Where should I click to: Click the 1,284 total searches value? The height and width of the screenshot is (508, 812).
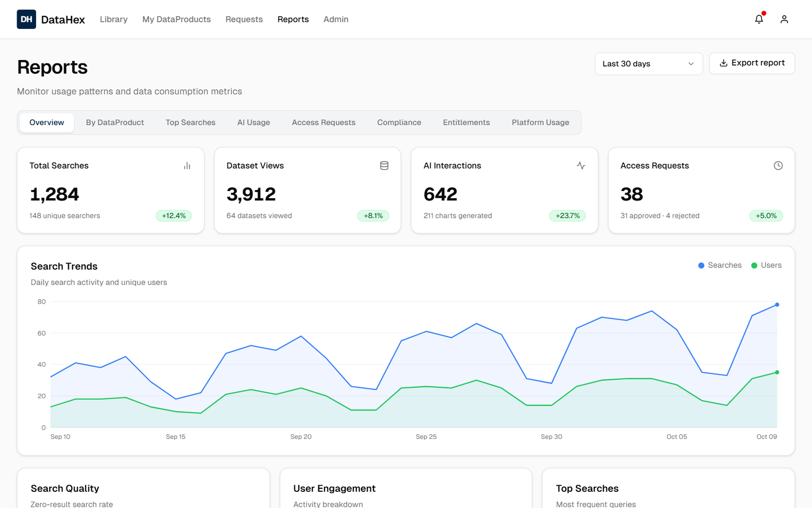coord(54,194)
